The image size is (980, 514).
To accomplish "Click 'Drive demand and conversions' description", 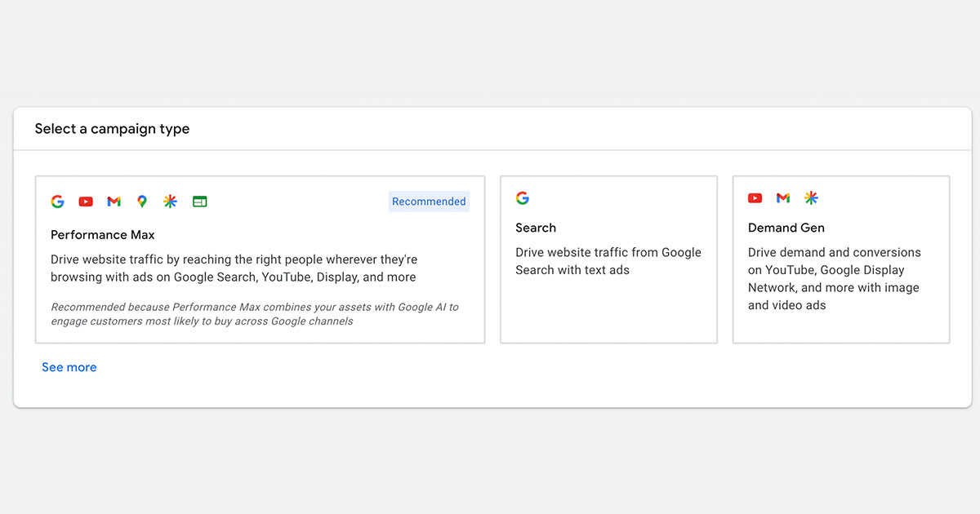I will 835,279.
